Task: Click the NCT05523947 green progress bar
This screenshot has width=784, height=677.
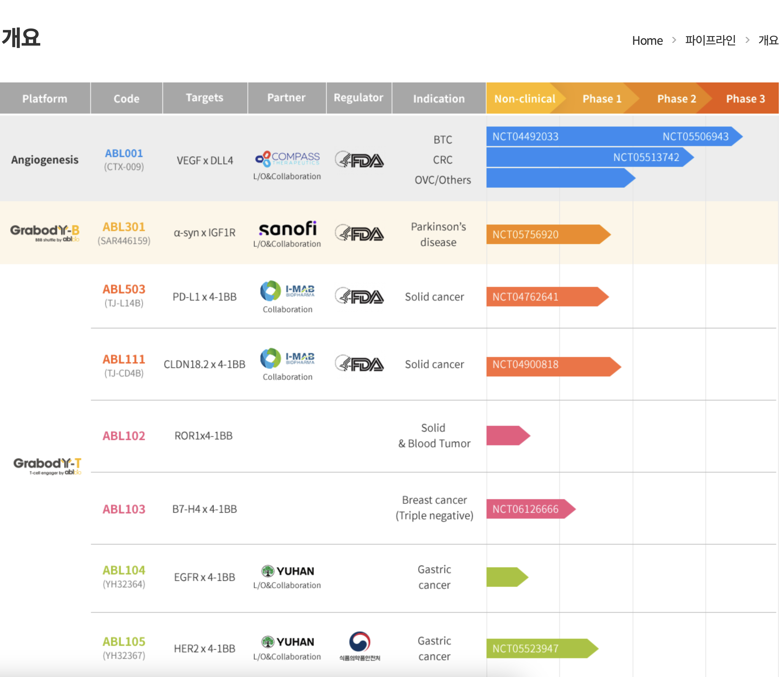Action: 542,649
